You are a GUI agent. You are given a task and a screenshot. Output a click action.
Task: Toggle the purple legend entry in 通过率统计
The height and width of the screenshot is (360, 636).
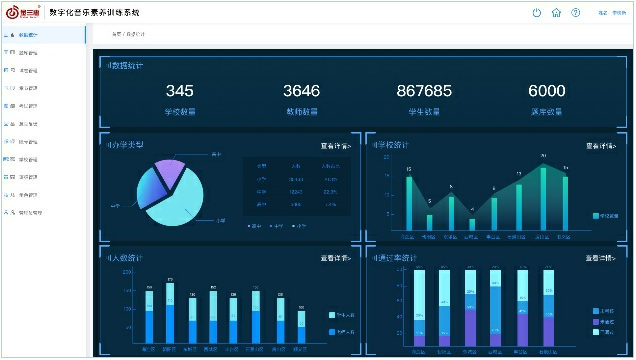point(603,321)
